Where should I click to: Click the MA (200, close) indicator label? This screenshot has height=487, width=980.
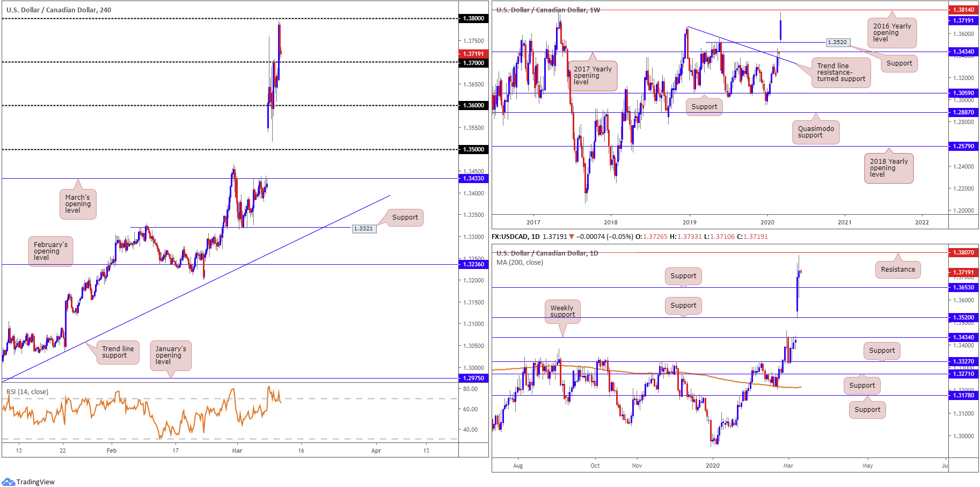point(520,263)
